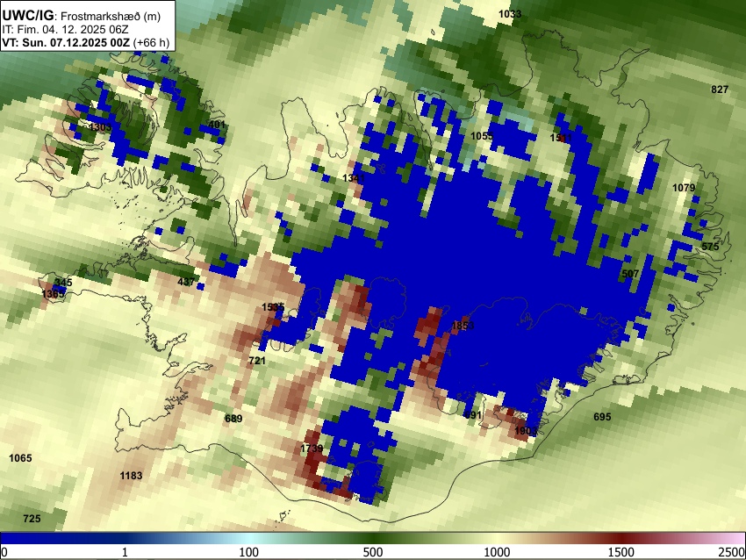Click the 437 label in the west
This screenshot has height=560, width=746.
[x=186, y=282]
